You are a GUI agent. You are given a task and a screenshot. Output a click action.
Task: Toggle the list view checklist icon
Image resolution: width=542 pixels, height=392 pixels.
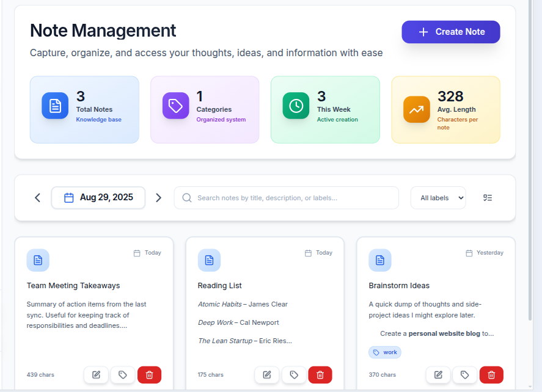488,198
